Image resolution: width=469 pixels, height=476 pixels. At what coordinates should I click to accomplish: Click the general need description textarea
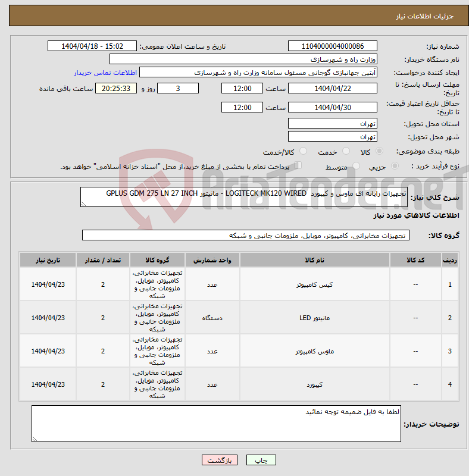pyautogui.click(x=244, y=197)
